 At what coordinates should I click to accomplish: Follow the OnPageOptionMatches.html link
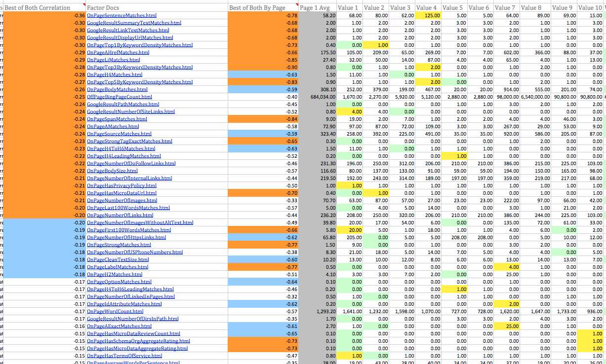point(120,282)
